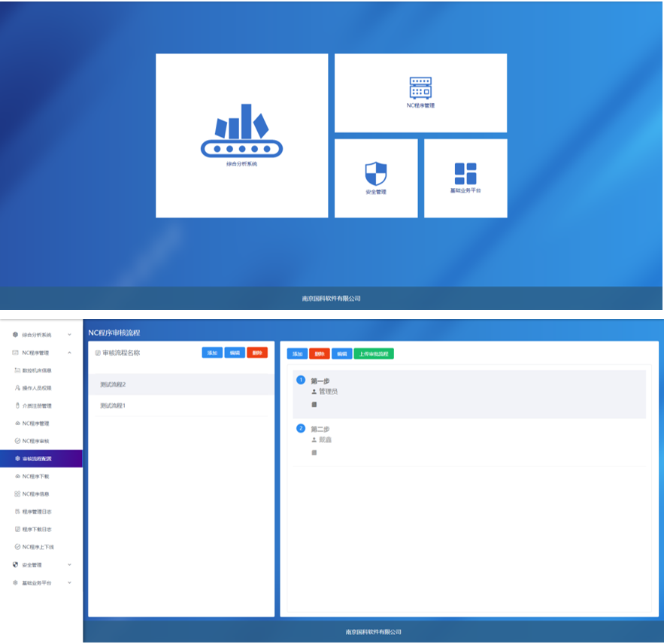
Task: Click 添加 button next to 审核流程名称
Action: (x=212, y=353)
